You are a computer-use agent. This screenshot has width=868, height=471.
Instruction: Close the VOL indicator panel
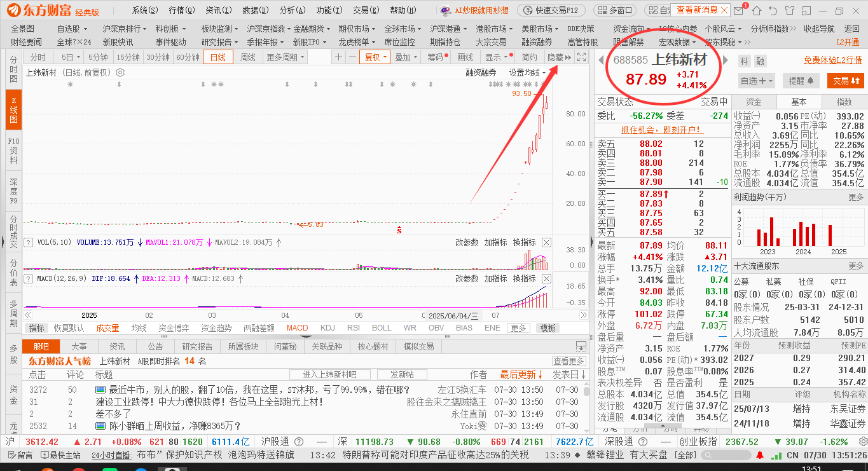546,242
